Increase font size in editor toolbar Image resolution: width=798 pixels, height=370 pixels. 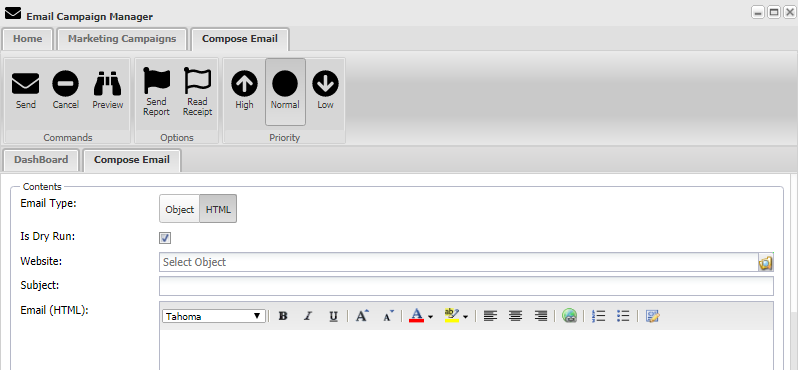tap(362, 316)
